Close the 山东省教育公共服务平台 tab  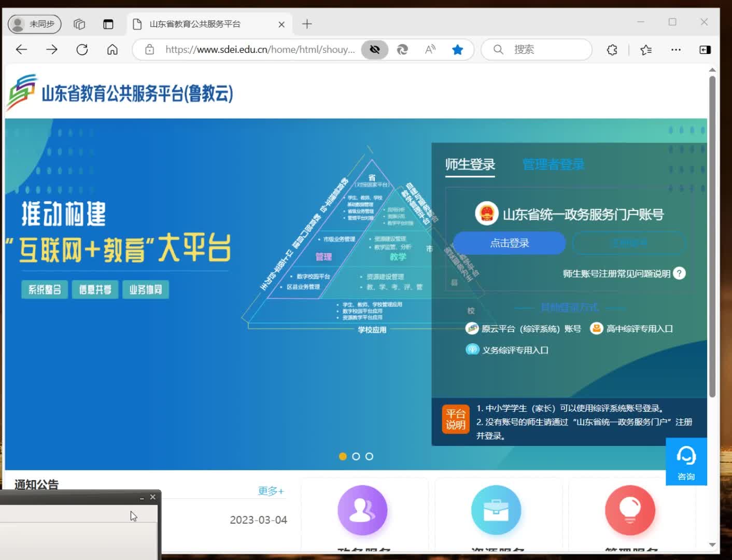click(281, 24)
